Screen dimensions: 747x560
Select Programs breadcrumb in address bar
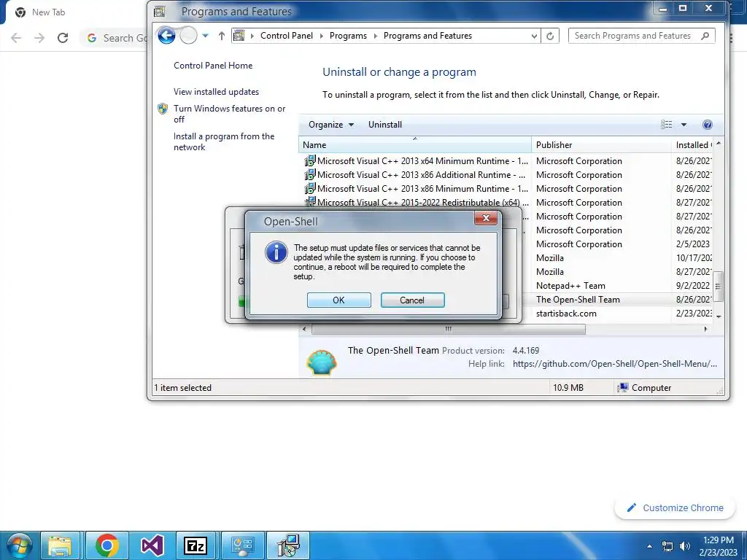(348, 36)
